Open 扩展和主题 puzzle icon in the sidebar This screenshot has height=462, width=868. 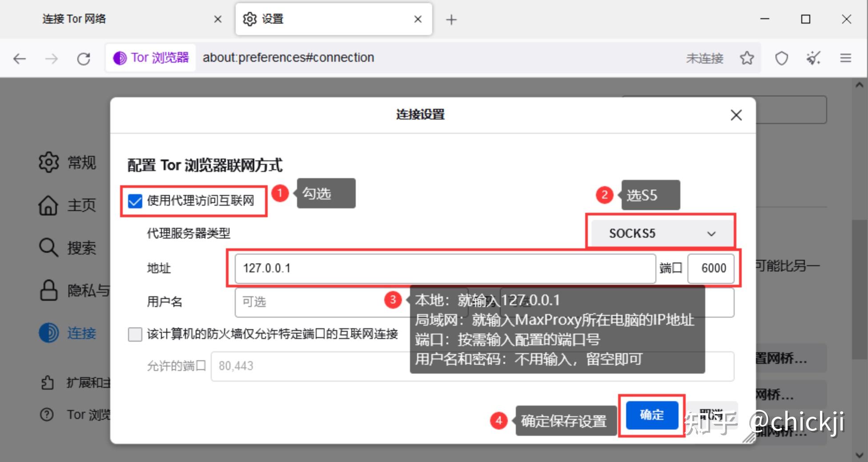tap(48, 382)
